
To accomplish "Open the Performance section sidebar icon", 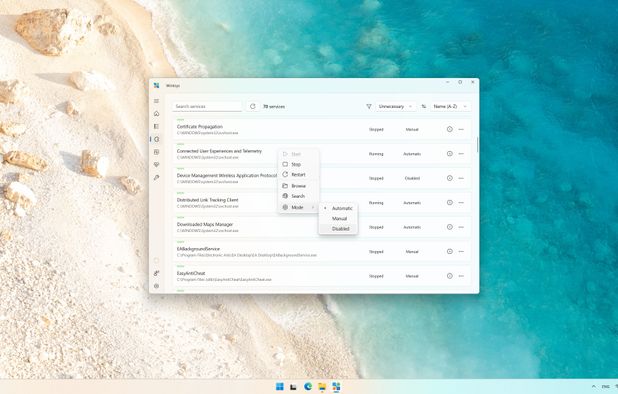I will [156, 152].
